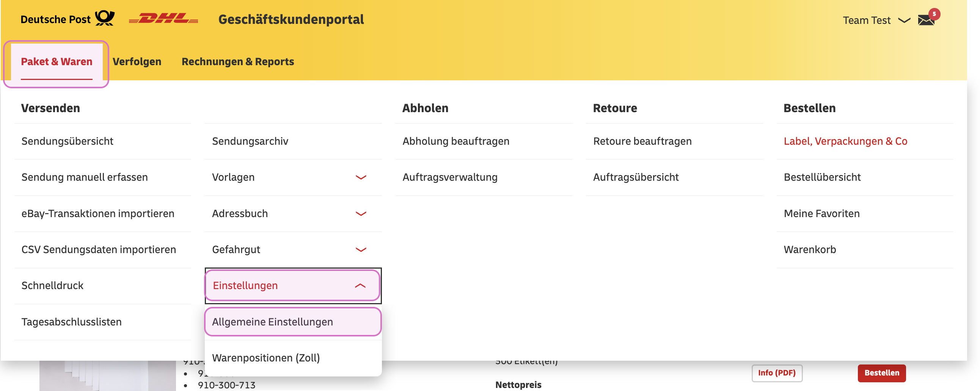
Task: Open the Sendungsübersicht page
Action: point(67,141)
